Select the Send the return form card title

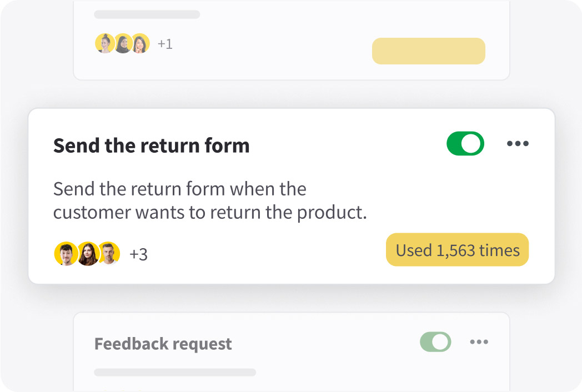[151, 145]
